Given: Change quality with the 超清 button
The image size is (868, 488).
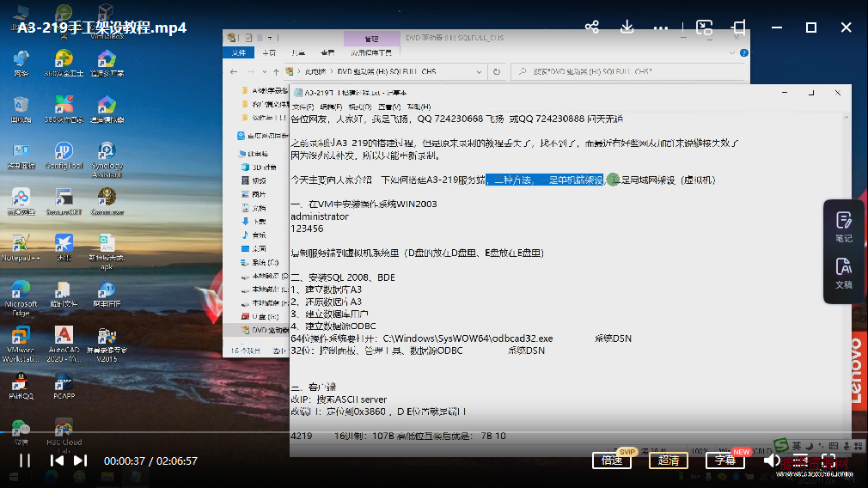Looking at the screenshot, I should [668, 461].
